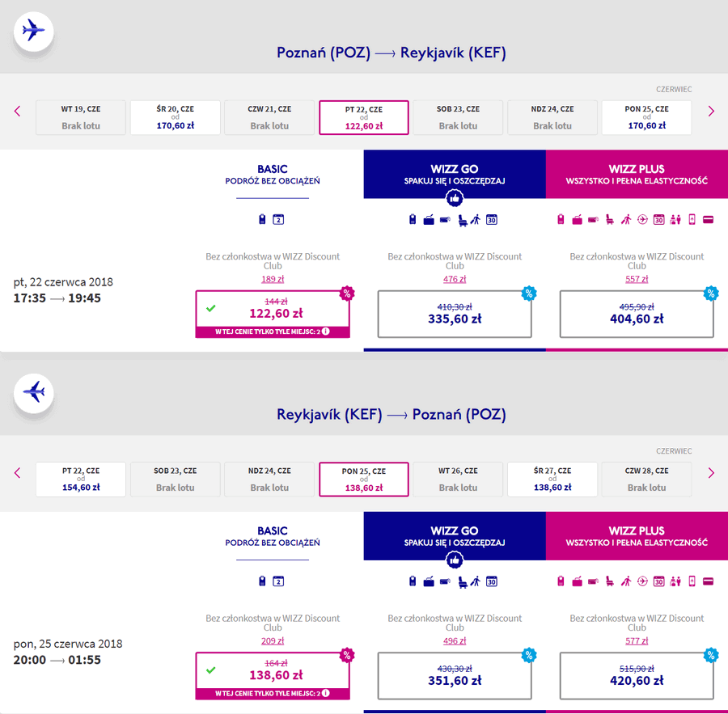Open outbound non-member WIZZ PLUS price 557 zł
Image resolution: width=728 pixels, height=714 pixels.
click(637, 279)
